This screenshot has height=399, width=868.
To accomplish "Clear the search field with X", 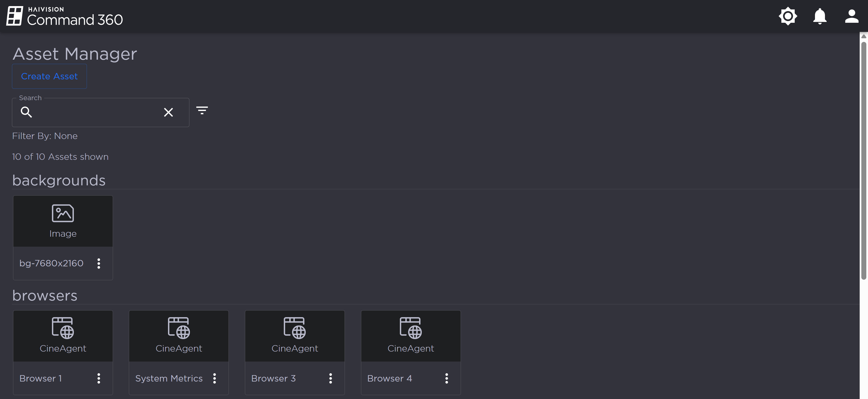I will pos(168,112).
